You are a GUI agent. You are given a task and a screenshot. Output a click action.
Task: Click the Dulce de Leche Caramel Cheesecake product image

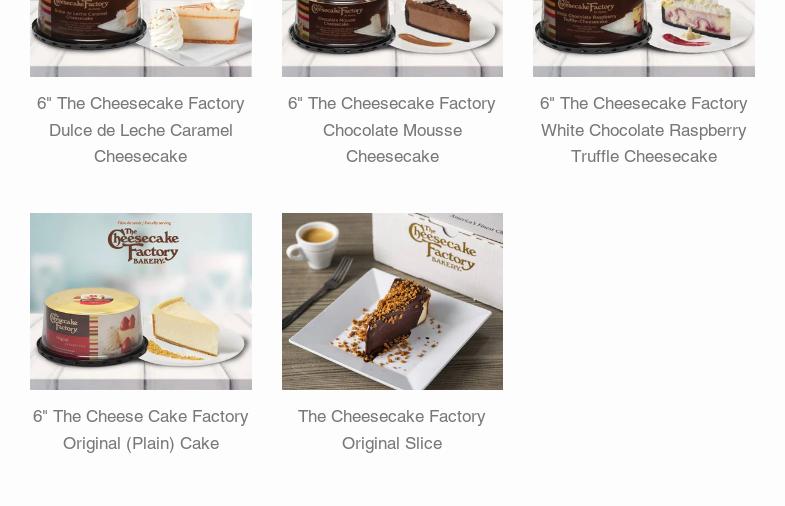coord(141,38)
